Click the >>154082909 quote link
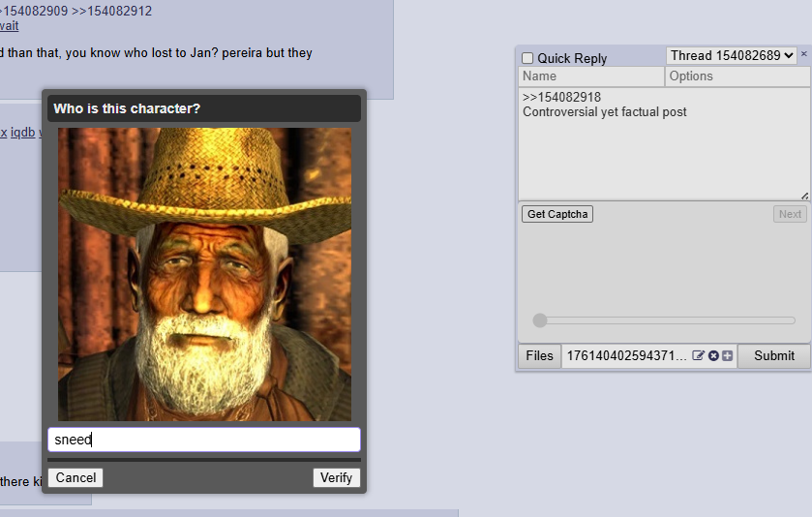The width and height of the screenshot is (812, 517). [34, 11]
